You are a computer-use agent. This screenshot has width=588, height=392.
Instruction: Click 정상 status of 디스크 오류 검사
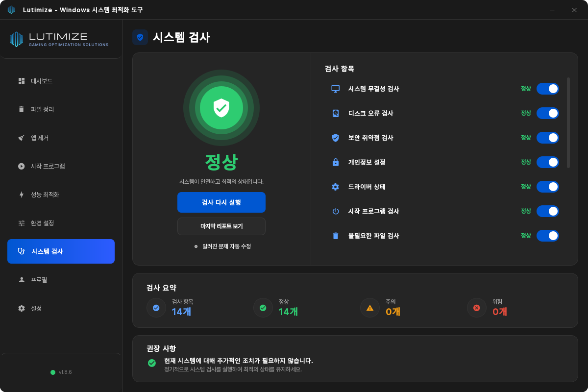coord(526,113)
